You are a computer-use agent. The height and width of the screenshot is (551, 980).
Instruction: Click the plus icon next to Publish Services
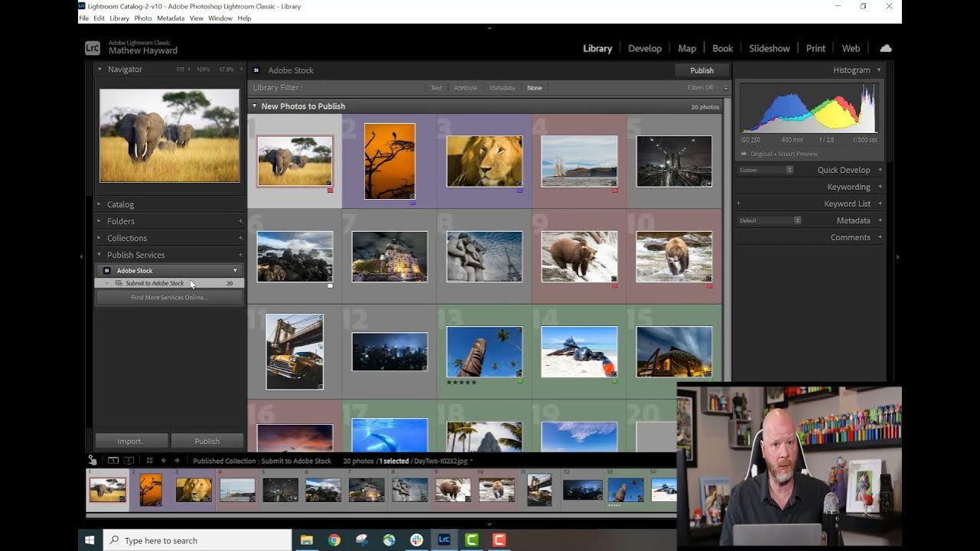pos(240,255)
